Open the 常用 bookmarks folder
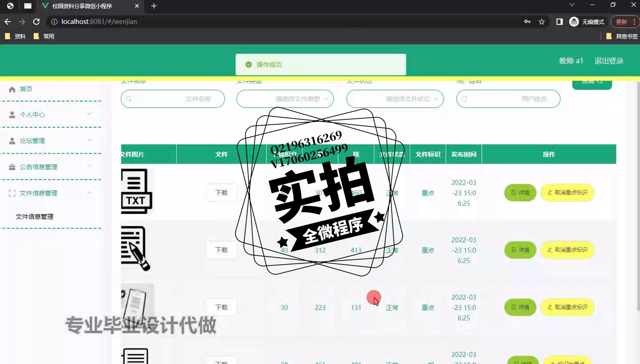The width and height of the screenshot is (640, 364). 44,36
